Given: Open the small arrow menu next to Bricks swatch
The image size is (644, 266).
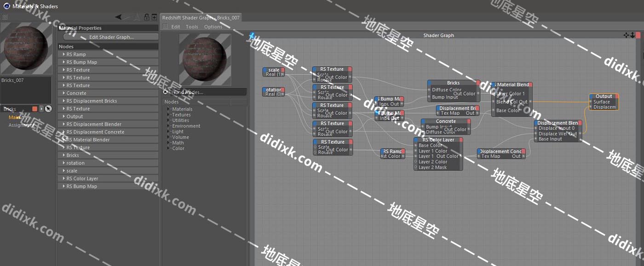Looking at the screenshot, I should 41,109.
